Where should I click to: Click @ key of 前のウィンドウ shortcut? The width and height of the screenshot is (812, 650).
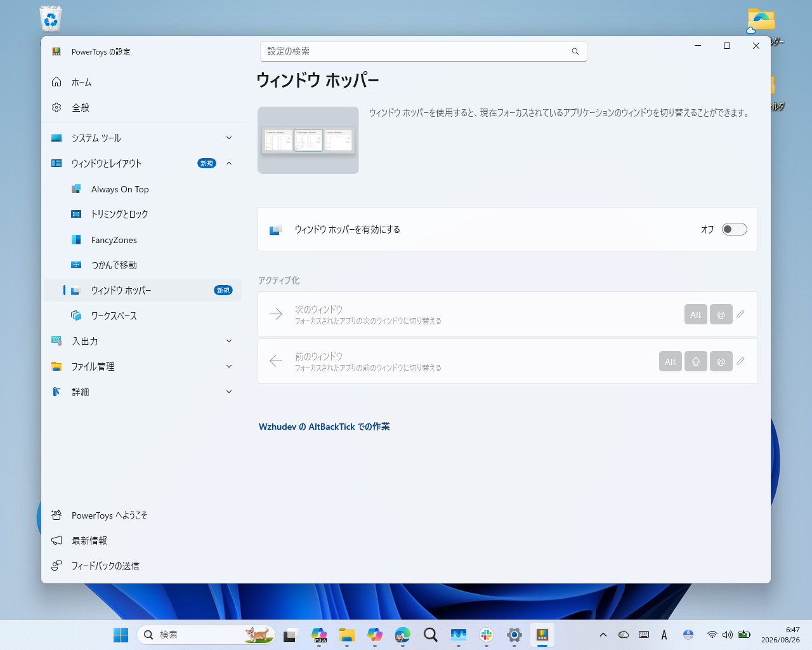click(721, 361)
